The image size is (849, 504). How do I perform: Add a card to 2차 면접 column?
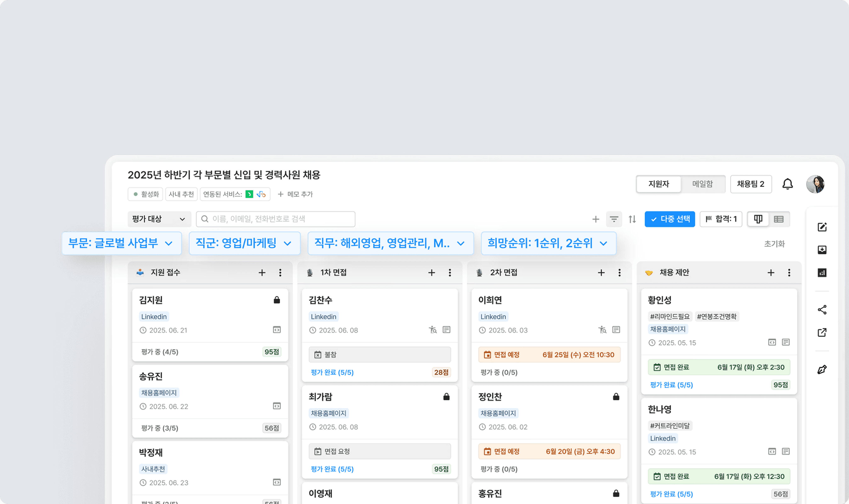(x=601, y=272)
